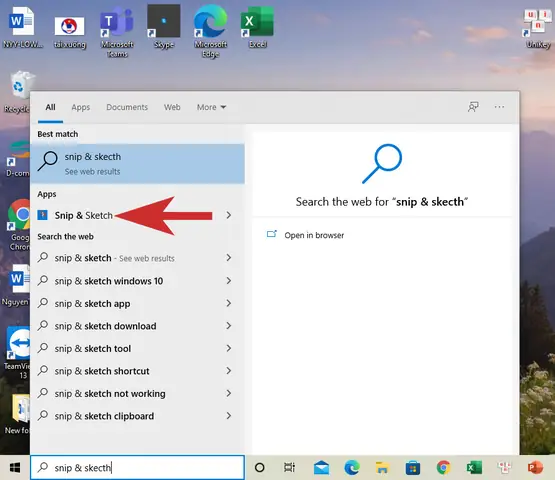Expand arrow for 'snip & sketch shortcut'
The width and height of the screenshot is (555, 480).
[229, 371]
